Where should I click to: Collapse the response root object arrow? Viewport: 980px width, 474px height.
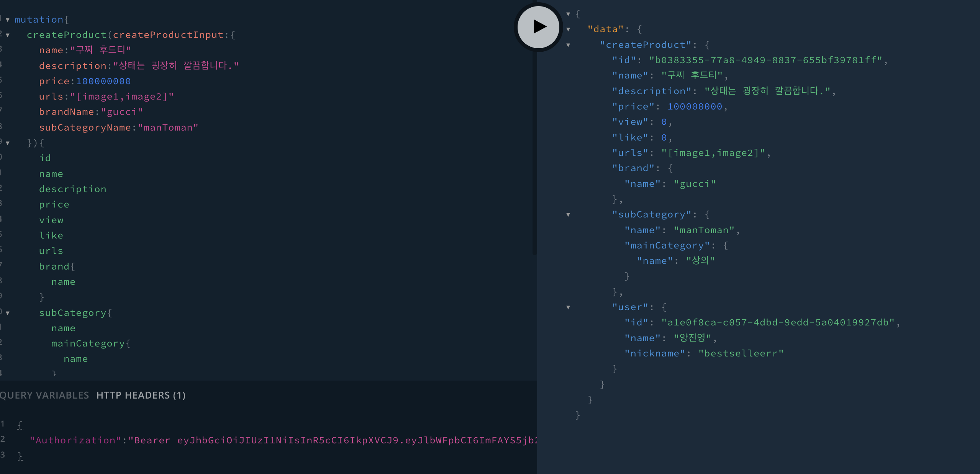568,14
